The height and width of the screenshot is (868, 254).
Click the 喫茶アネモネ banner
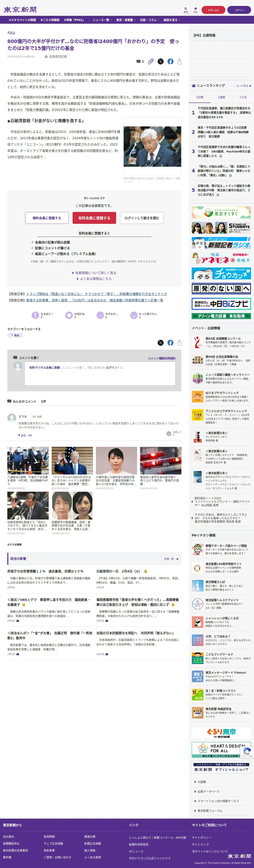tap(221, 258)
